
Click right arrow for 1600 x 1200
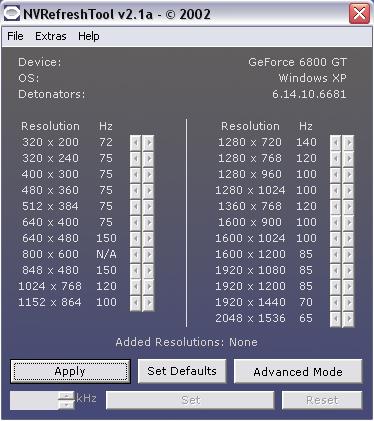(348, 255)
